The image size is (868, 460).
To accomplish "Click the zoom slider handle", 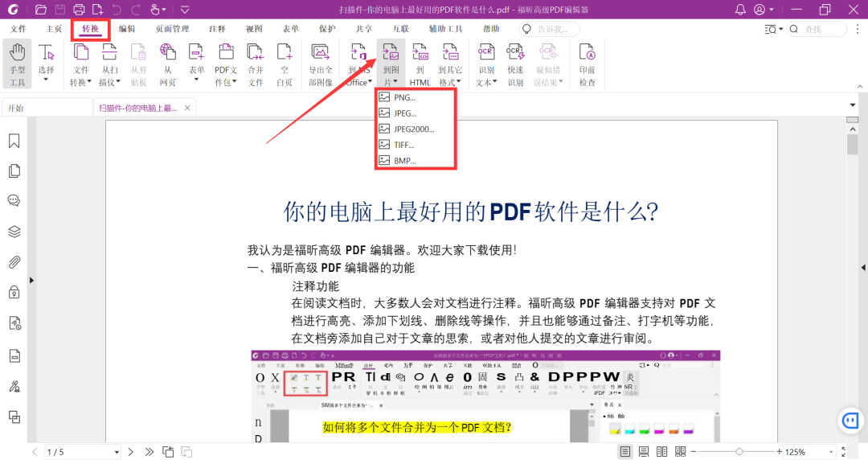I will tap(739, 452).
